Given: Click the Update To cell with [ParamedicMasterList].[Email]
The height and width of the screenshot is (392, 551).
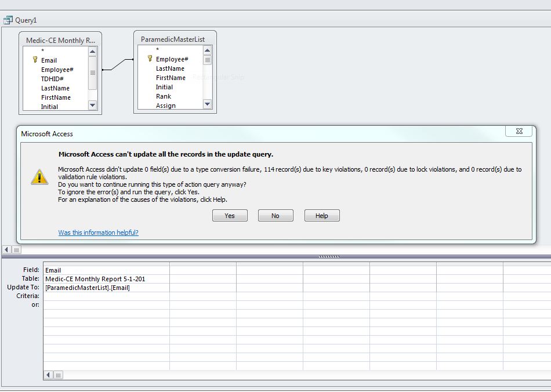Looking at the screenshot, I should [x=107, y=288].
